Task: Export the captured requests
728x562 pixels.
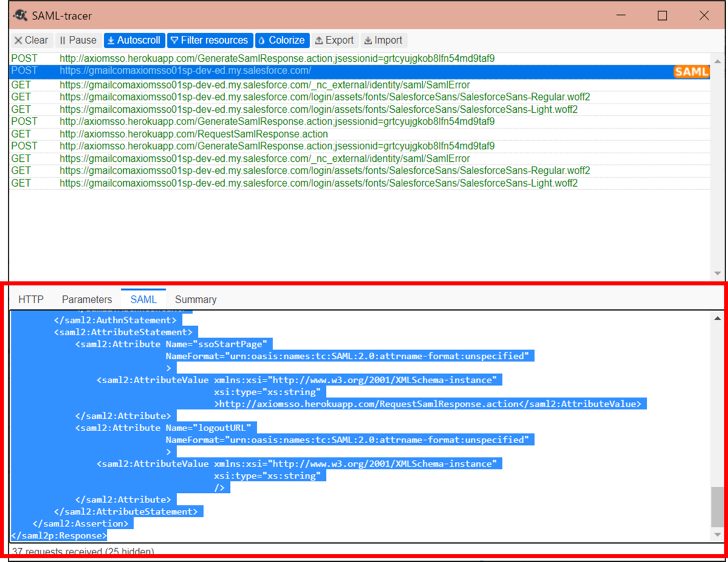Action: (x=334, y=41)
